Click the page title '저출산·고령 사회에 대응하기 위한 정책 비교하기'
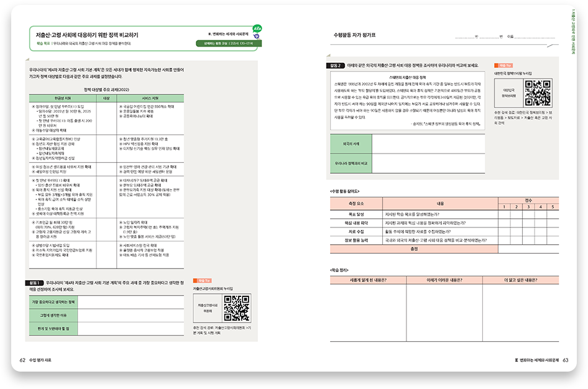The height and width of the screenshot is (389, 588). 87,35
